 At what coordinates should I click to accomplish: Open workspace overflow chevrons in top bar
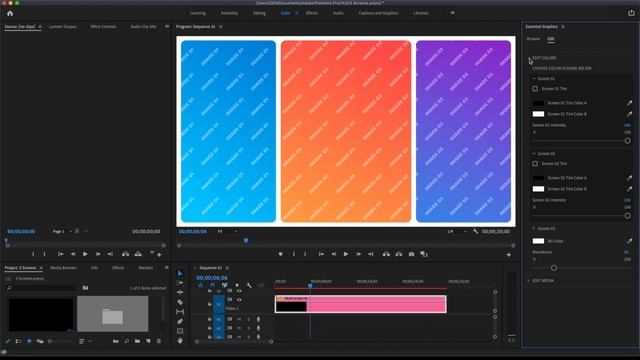point(452,13)
